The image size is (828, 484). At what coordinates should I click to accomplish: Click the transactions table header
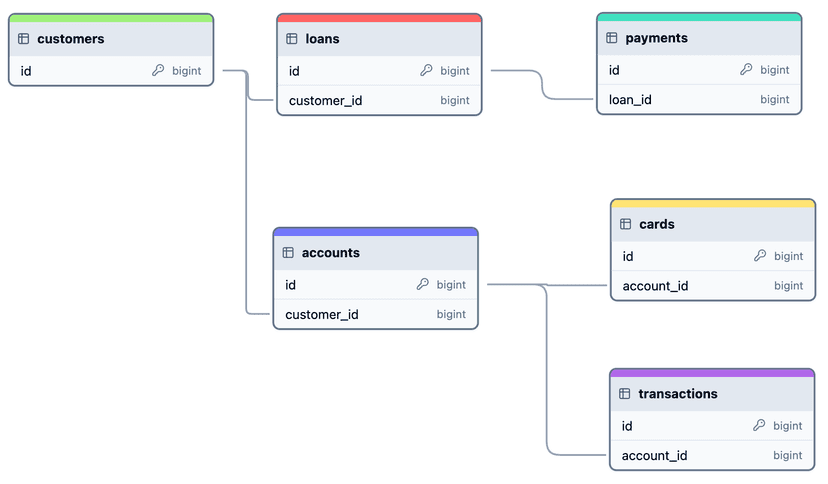coord(678,394)
